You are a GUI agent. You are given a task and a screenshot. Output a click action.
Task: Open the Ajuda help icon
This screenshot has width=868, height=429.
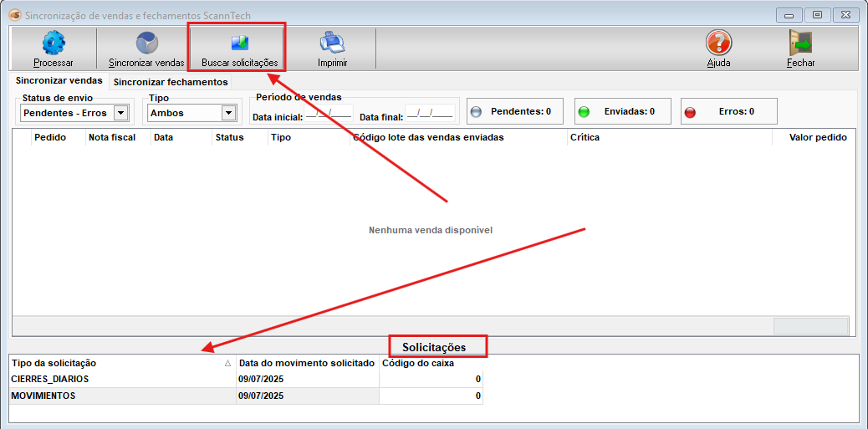click(x=718, y=43)
